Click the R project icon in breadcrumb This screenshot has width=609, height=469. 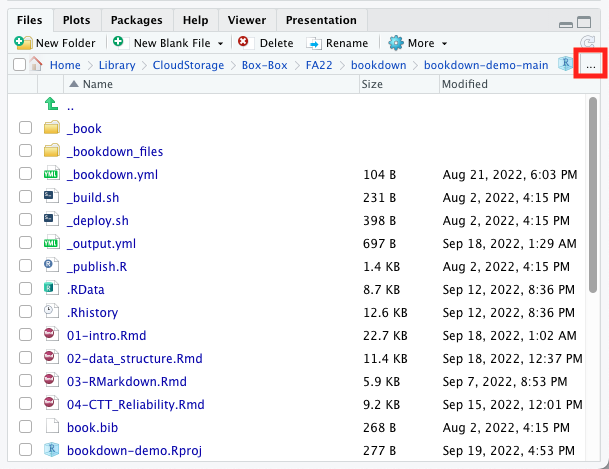566,64
